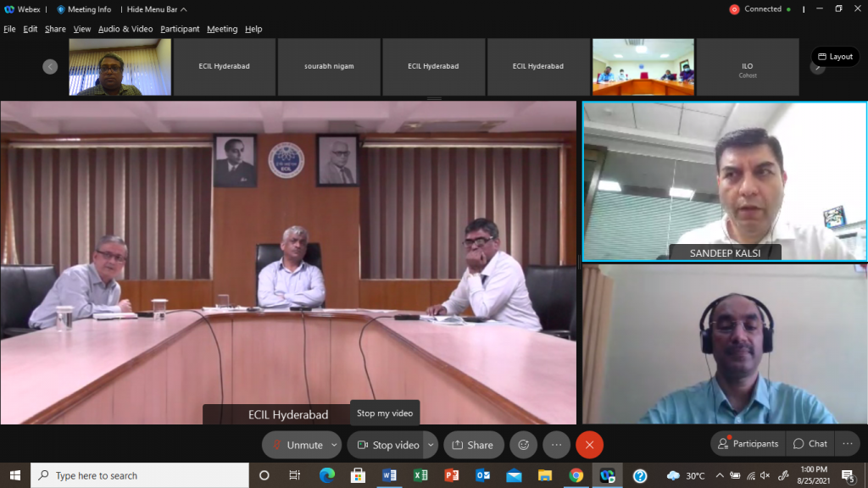Select the sourabh nigam participant tile
The width and height of the screenshot is (868, 488).
tap(329, 66)
